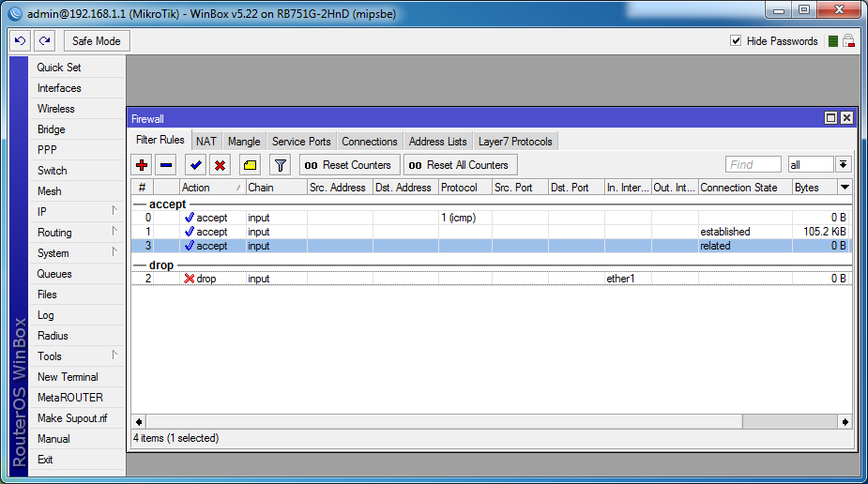Open the Address Lists tab
The height and width of the screenshot is (484, 868).
(438, 142)
